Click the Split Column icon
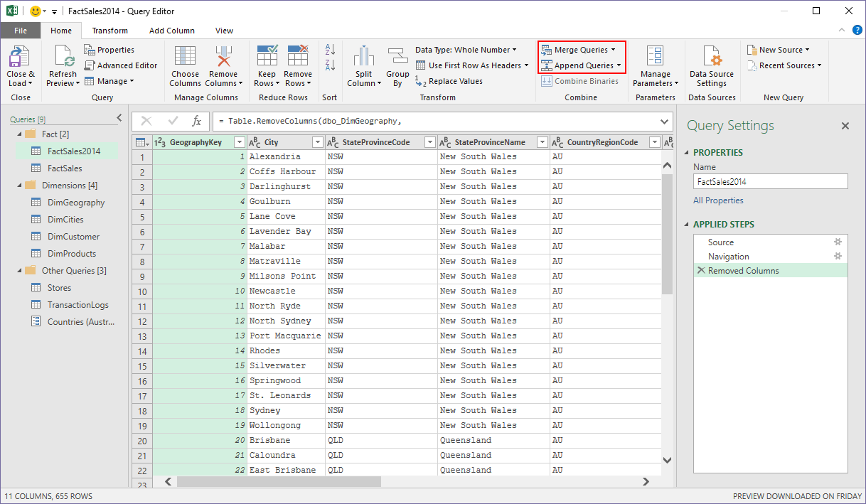Image resolution: width=866 pixels, height=504 pixels. click(x=364, y=57)
